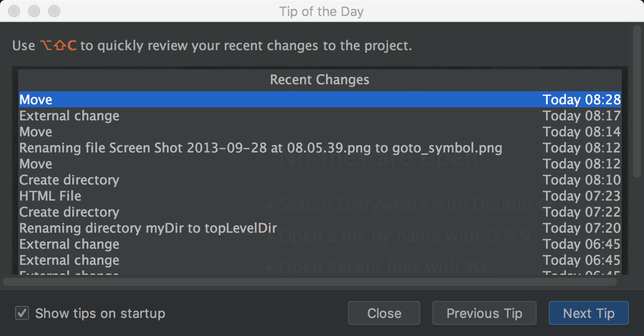Screen dimensions: 644x336
Task: Go back with Previous Tip button
Action: point(484,313)
